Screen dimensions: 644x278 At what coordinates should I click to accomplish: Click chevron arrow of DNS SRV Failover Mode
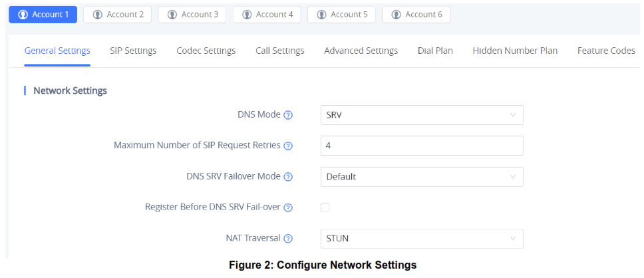coord(512,177)
